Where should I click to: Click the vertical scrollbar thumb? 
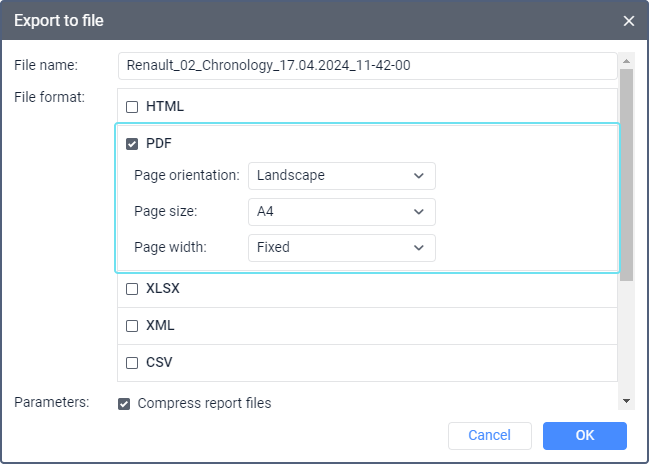(627, 175)
